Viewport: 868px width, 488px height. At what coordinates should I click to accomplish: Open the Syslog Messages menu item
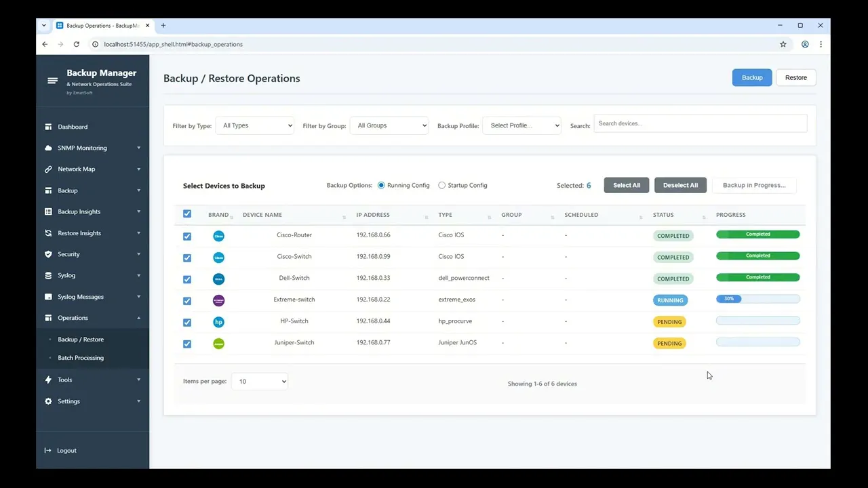pyautogui.click(x=92, y=297)
